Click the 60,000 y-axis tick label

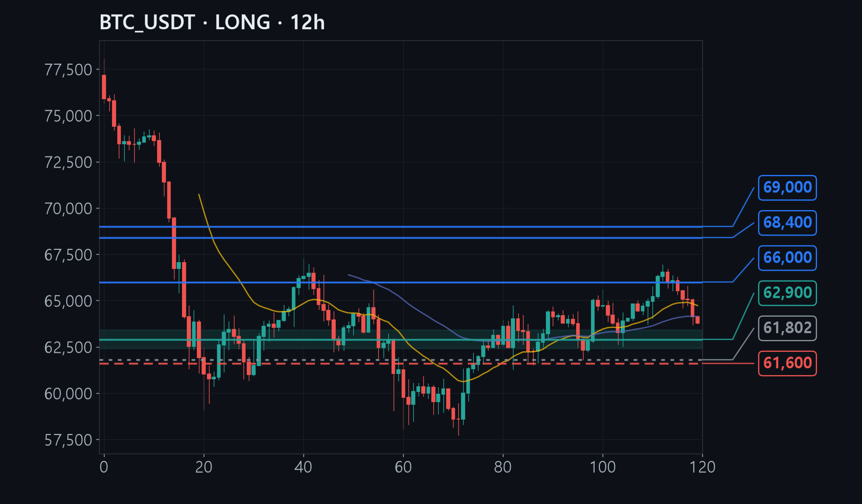(x=68, y=394)
